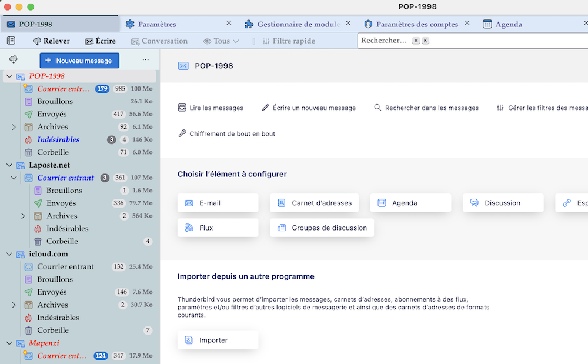Click the POP-1998 archive box icon
This screenshot has width=588, height=364.
28,127
